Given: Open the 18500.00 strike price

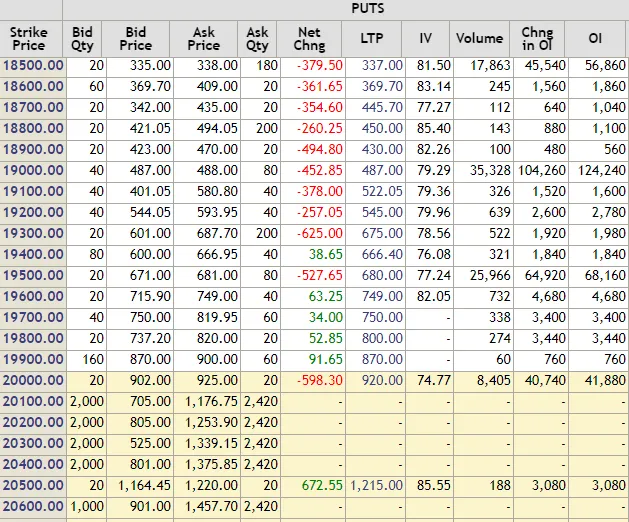Looking at the screenshot, I should click(33, 65).
